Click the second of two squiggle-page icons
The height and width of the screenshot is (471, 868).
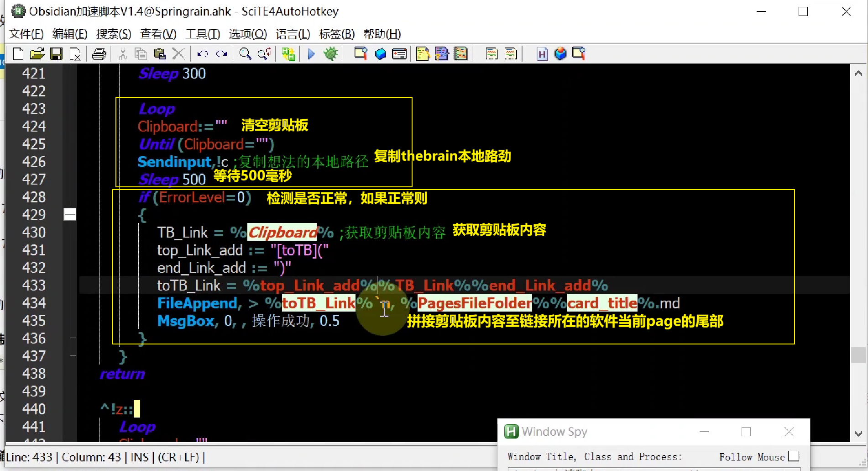[511, 54]
